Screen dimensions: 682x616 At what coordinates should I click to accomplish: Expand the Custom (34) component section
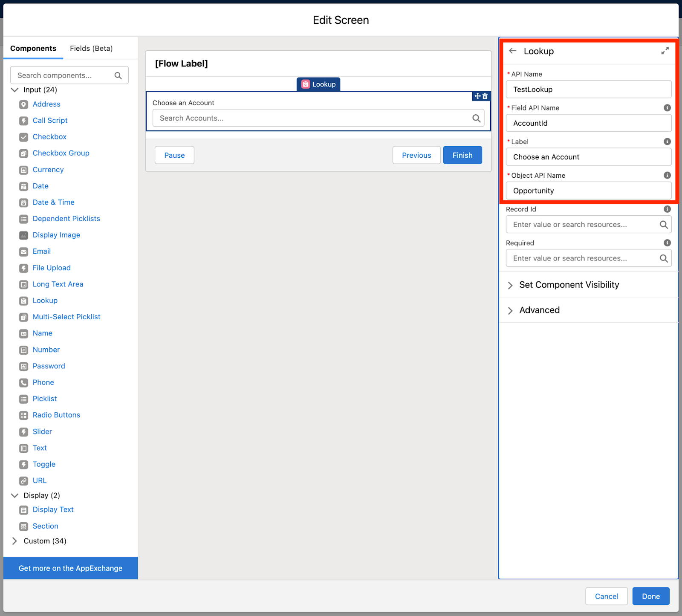(15, 541)
